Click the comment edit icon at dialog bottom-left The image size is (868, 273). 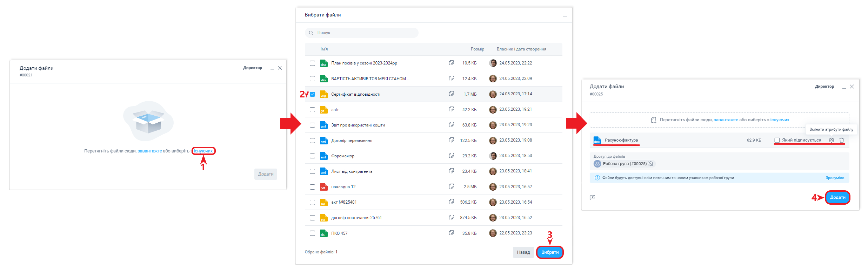592,197
